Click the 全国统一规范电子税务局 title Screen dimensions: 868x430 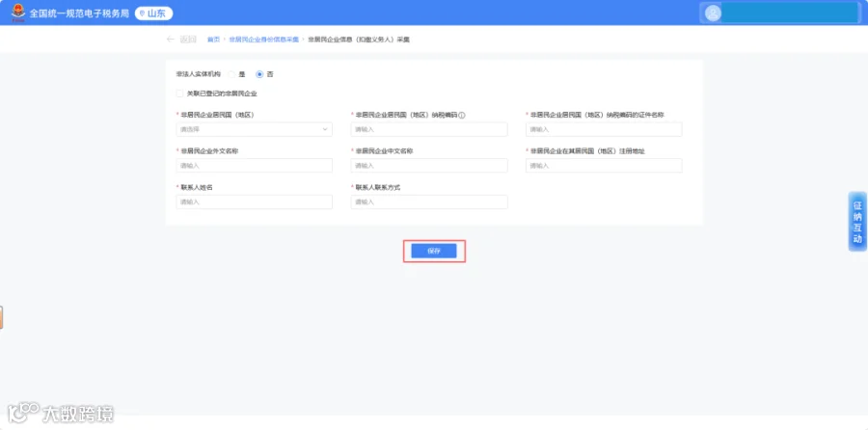click(79, 13)
